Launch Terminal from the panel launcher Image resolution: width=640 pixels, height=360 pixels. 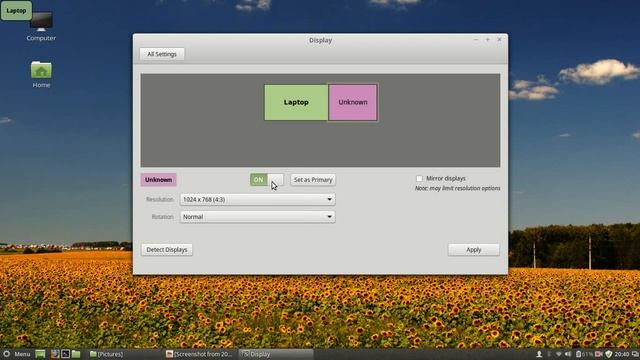click(x=65, y=354)
